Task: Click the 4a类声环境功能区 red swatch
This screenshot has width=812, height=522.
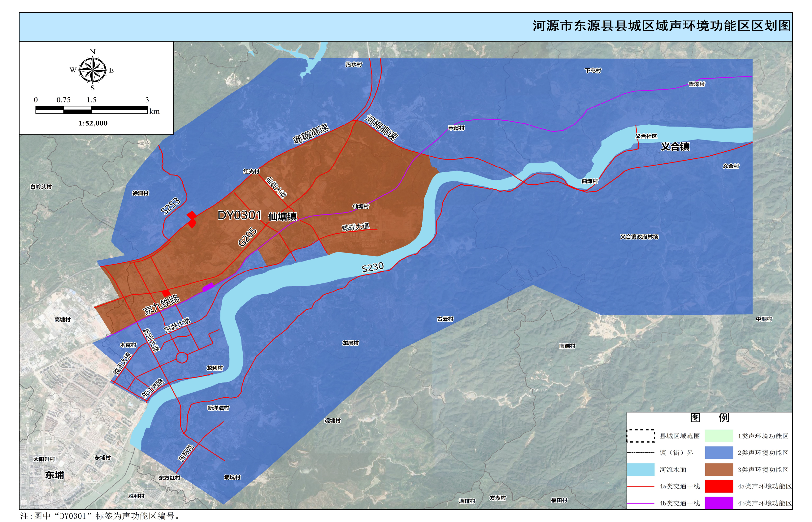Action: point(719,486)
